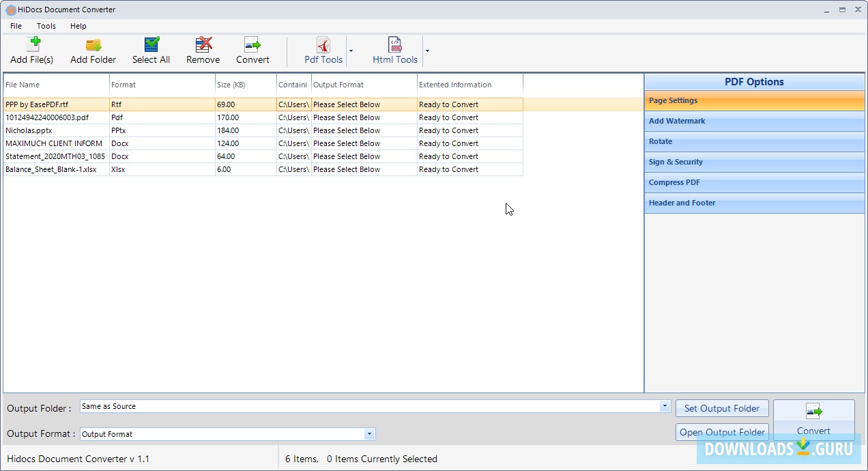Click the Open Output Folder button

coord(721,432)
